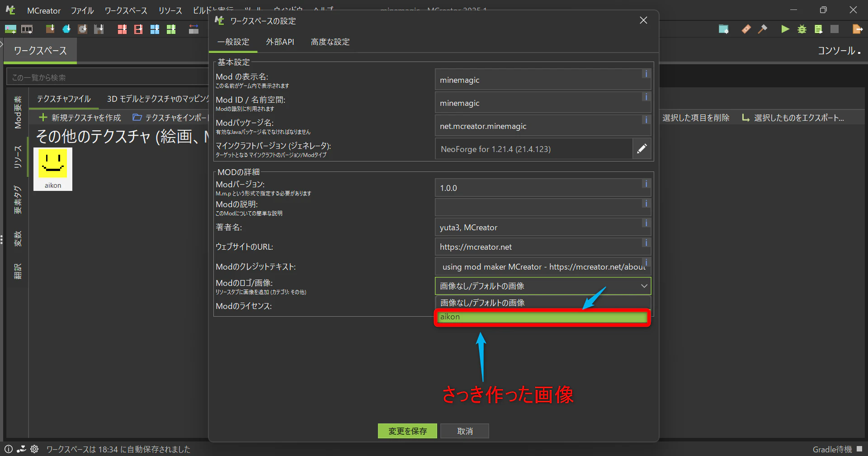Select the 翻訳 vertical sidebar tab

pos(18,271)
